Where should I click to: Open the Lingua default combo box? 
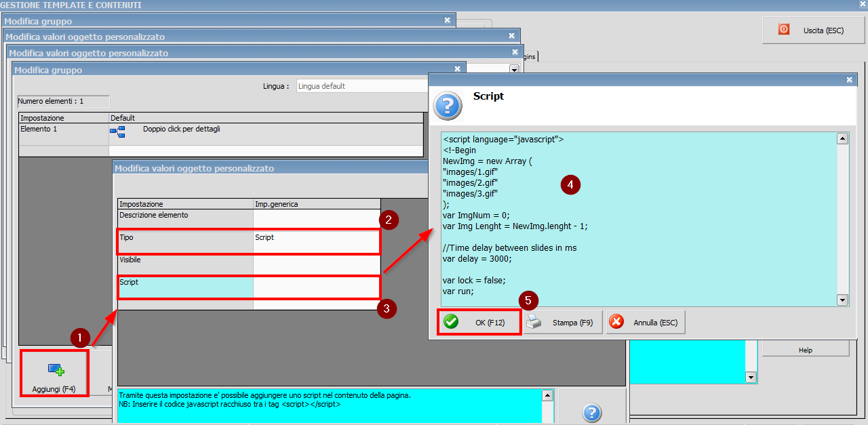(362, 86)
